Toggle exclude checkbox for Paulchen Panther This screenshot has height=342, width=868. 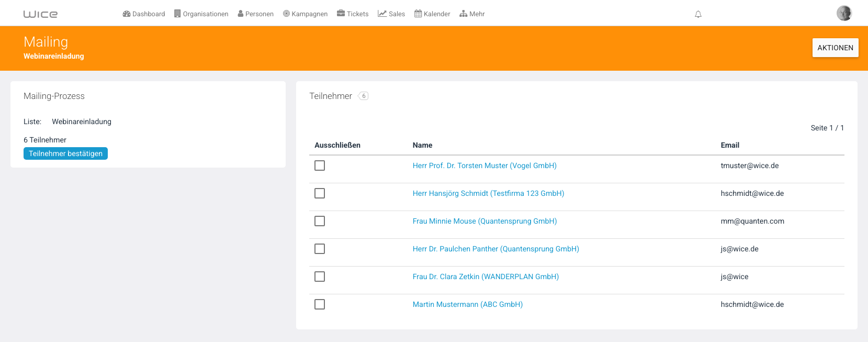(x=320, y=249)
